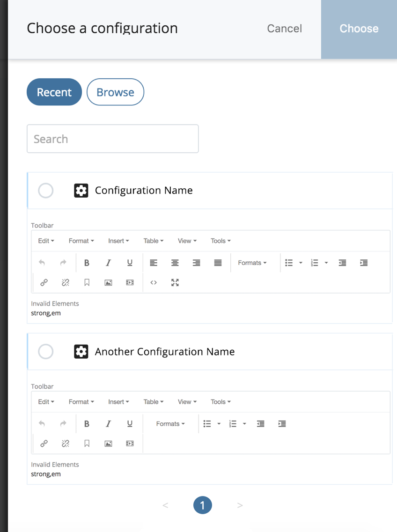Click insert image icon in Configuration Name toolbar
This screenshot has height=532, width=397.
coord(108,283)
